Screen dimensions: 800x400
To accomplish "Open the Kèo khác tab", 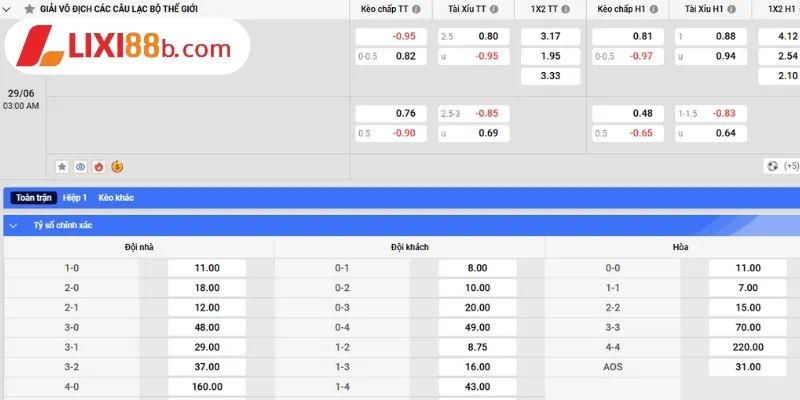I will pyautogui.click(x=116, y=198).
